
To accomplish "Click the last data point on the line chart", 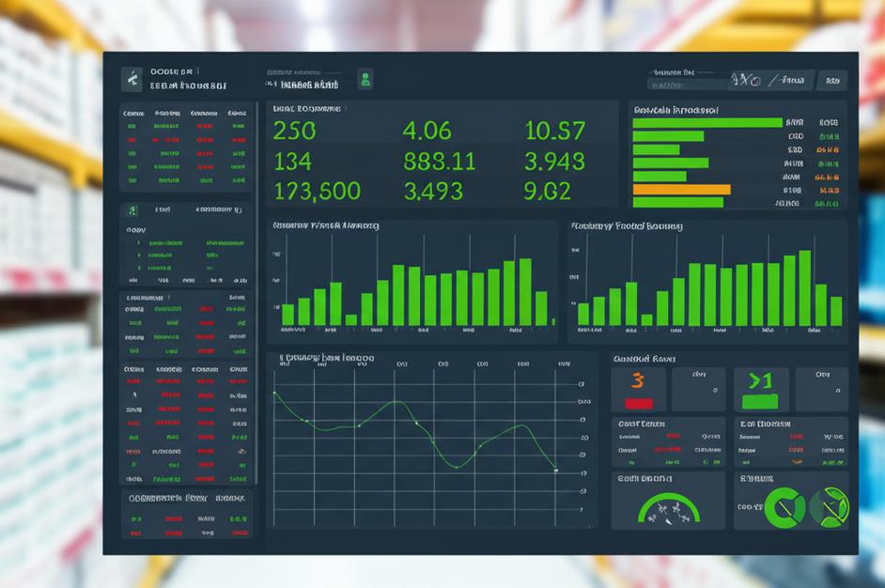I will pyautogui.click(x=556, y=470).
